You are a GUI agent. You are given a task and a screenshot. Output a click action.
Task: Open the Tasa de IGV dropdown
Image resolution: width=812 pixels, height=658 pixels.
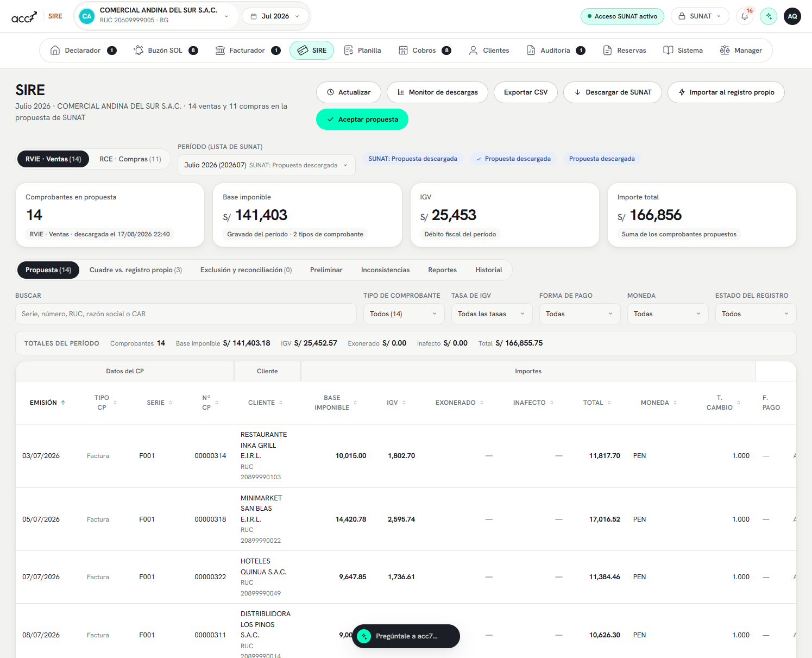click(492, 314)
